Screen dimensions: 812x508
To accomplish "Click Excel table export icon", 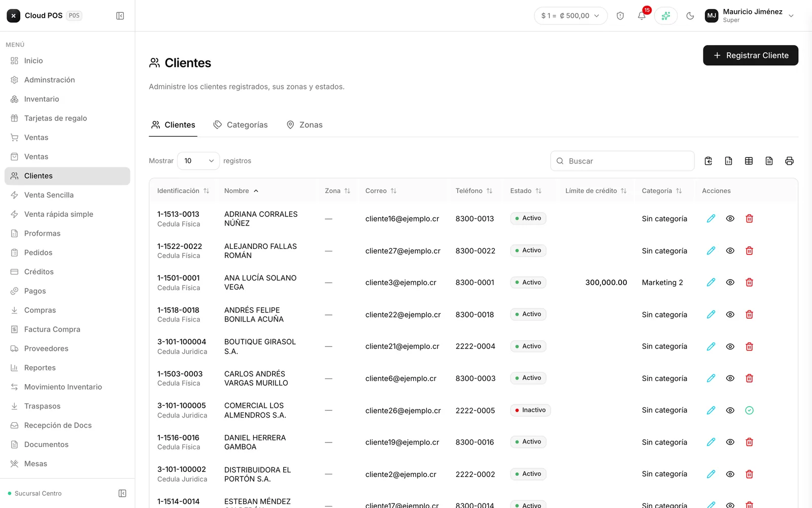I will (x=749, y=161).
